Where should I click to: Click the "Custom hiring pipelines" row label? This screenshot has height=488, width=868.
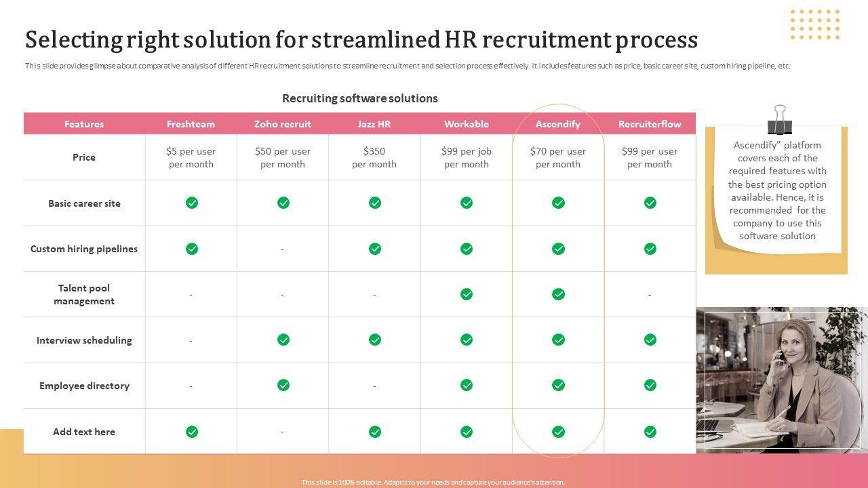click(x=84, y=249)
